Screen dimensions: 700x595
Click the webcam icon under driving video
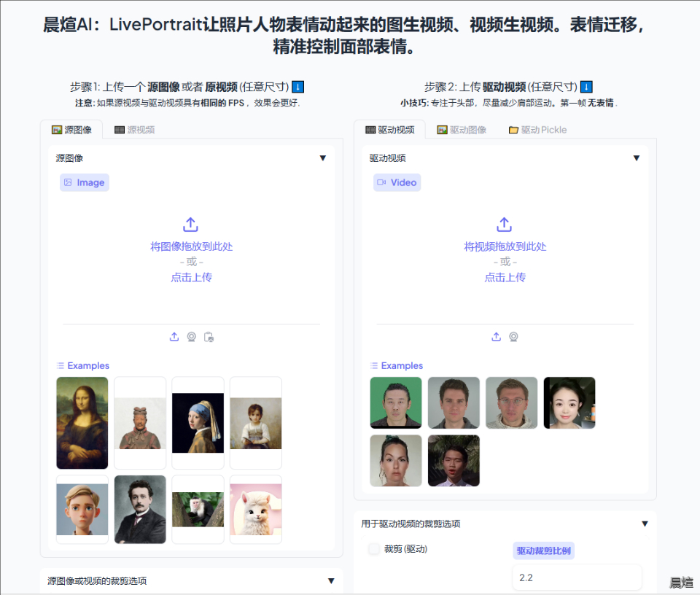pyautogui.click(x=513, y=337)
